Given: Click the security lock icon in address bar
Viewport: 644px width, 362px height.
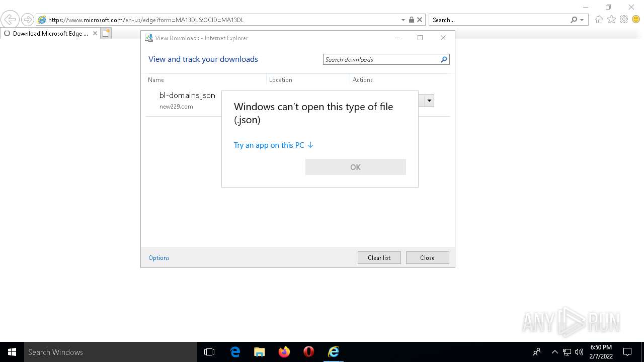Looking at the screenshot, I should click(412, 20).
